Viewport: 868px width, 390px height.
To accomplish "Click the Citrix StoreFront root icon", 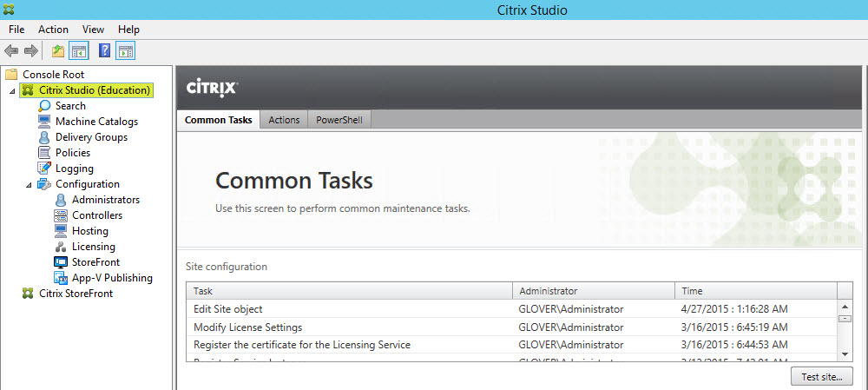I will coord(29,294).
